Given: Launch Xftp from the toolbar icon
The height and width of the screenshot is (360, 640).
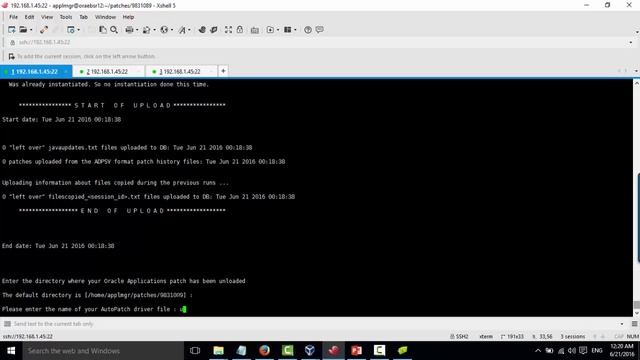Looking at the screenshot, I should coord(202,30).
